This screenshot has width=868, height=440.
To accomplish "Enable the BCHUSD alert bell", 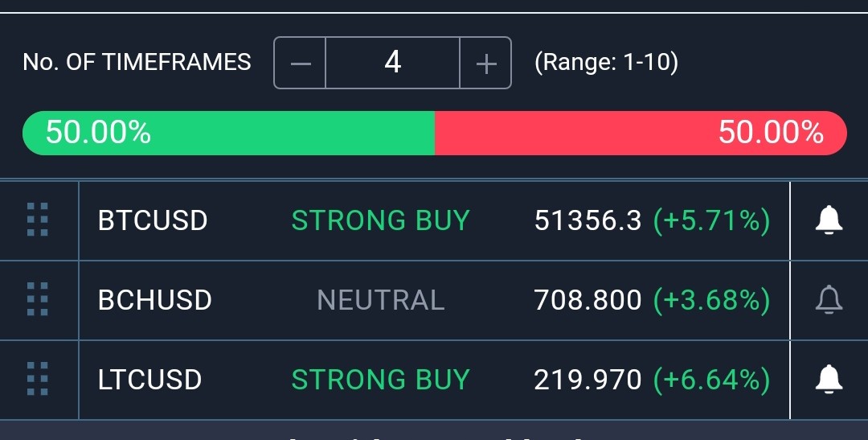I will (x=829, y=300).
